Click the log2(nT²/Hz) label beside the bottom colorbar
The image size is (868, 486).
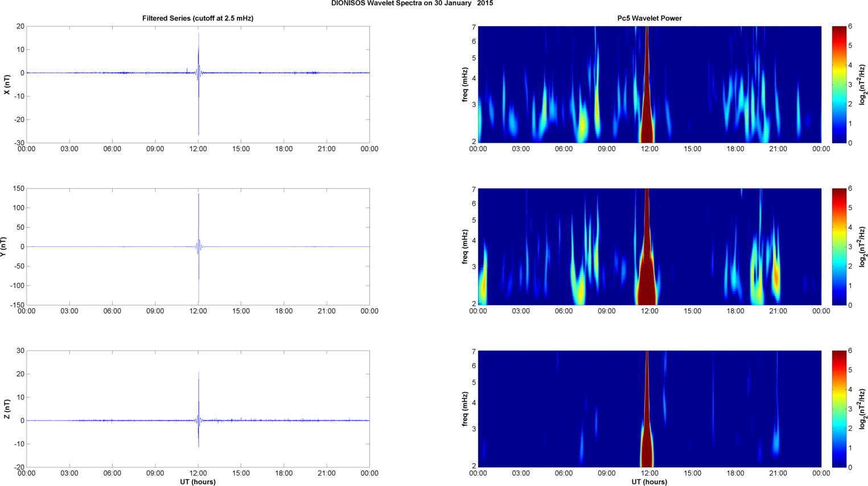coord(863,409)
